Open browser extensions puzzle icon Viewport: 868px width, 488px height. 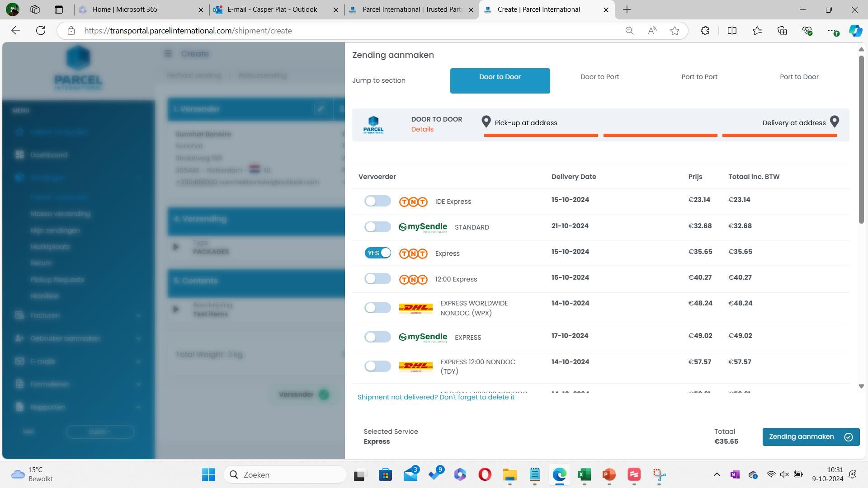[705, 31]
